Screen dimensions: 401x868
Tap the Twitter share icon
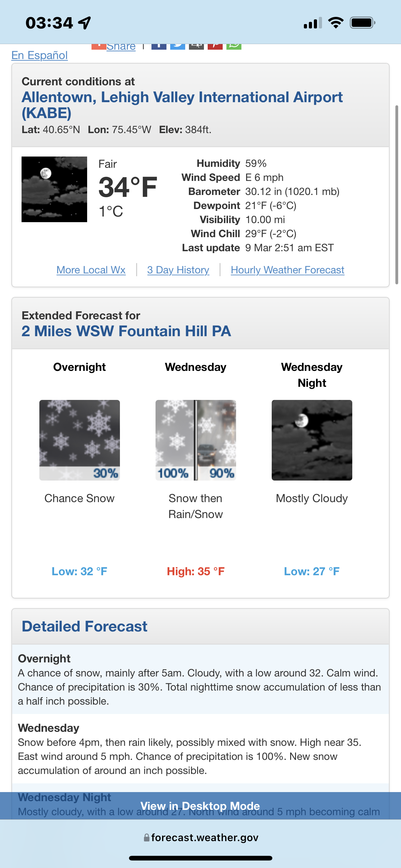[x=177, y=47]
